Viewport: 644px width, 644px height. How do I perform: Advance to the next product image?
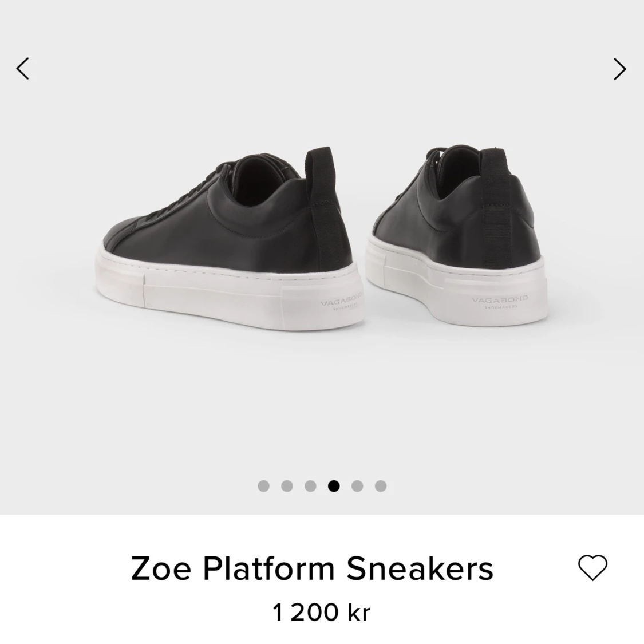pyautogui.click(x=620, y=69)
